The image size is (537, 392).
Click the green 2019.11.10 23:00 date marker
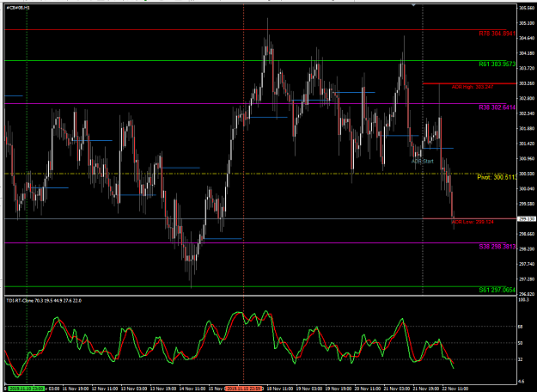26,389
